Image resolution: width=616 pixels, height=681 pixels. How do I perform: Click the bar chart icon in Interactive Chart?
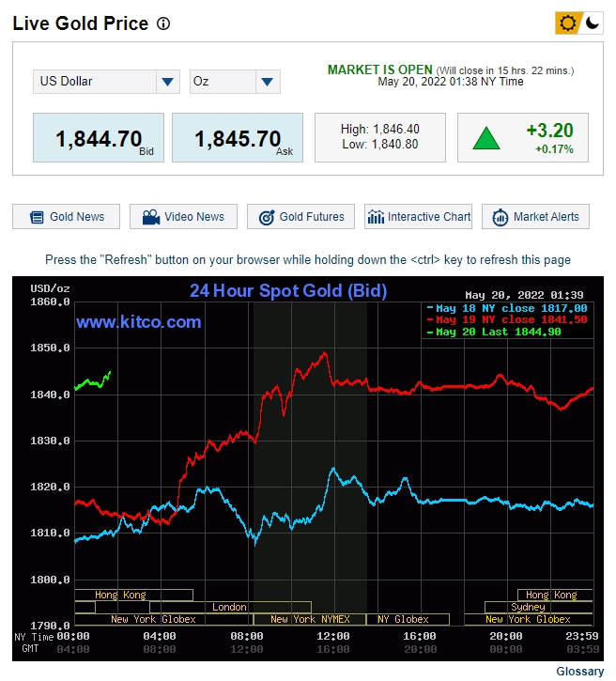point(376,216)
